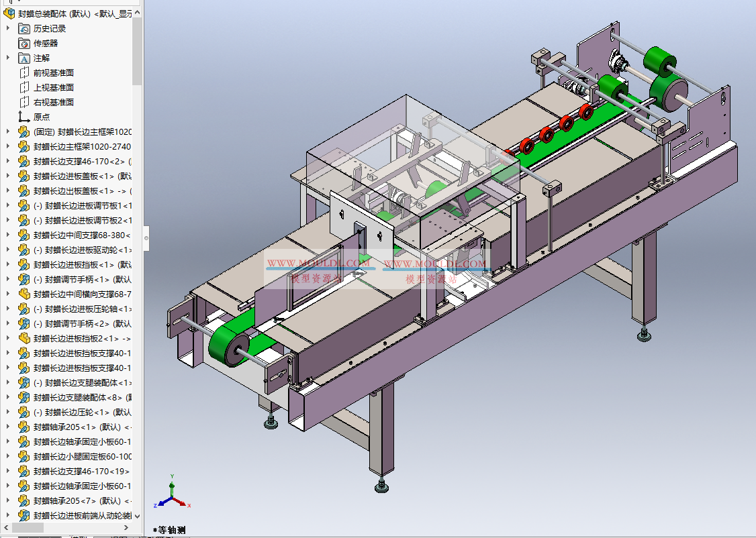Collapse the feature tree panel using splitter handle
Viewport: 756px width, 538px height.
tap(146, 234)
